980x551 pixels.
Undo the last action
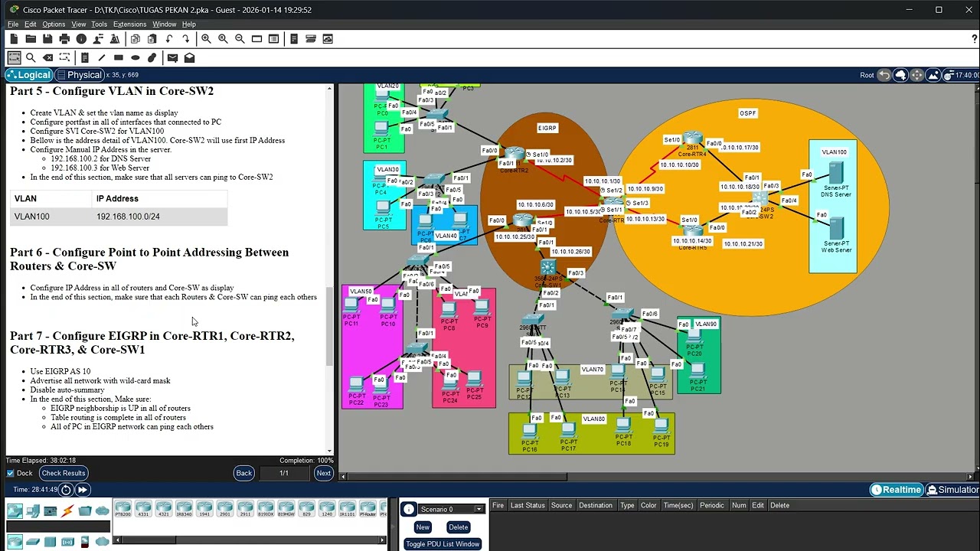169,39
